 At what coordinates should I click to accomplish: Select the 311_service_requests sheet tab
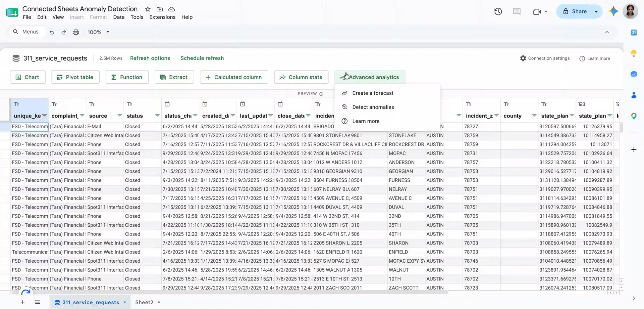pyautogui.click(x=91, y=302)
